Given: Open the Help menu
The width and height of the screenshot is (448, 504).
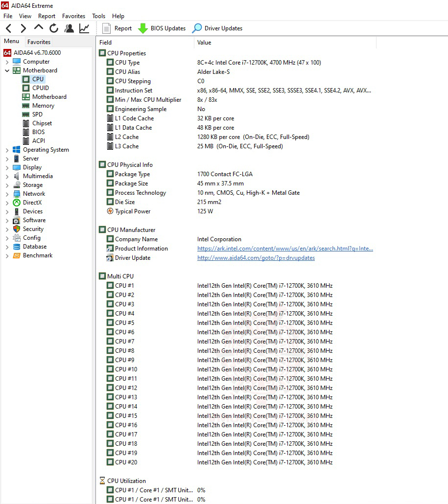Looking at the screenshot, I should coord(118,16).
